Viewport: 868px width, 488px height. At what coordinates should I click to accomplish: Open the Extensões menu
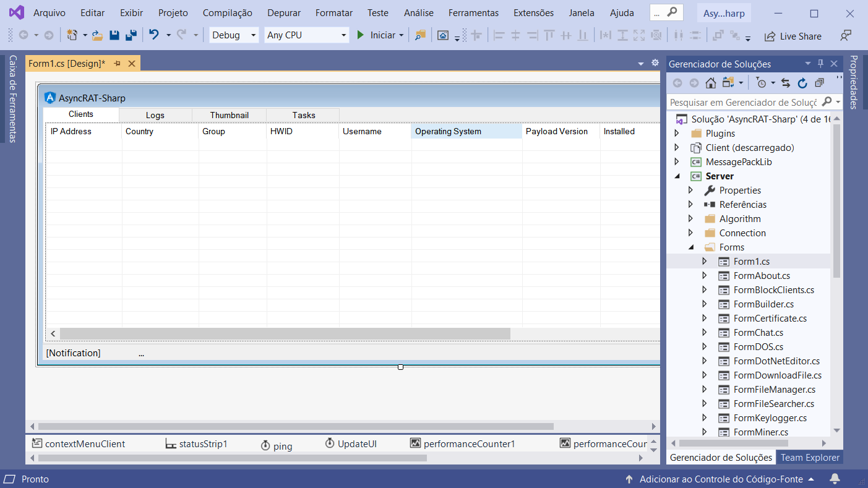[x=534, y=12]
